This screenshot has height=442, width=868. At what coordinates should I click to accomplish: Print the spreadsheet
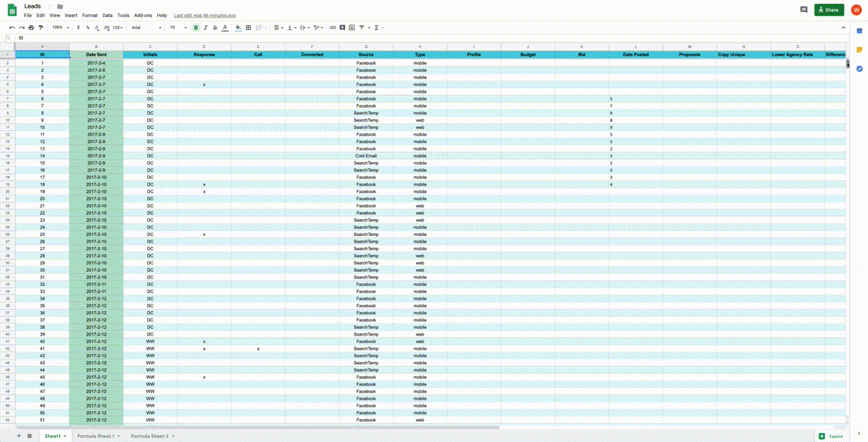(31, 28)
